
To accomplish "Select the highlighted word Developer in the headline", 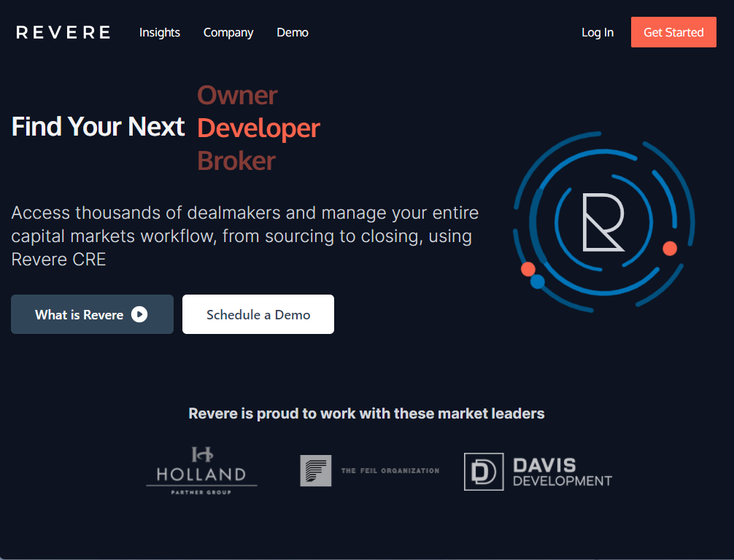I will coord(258,128).
